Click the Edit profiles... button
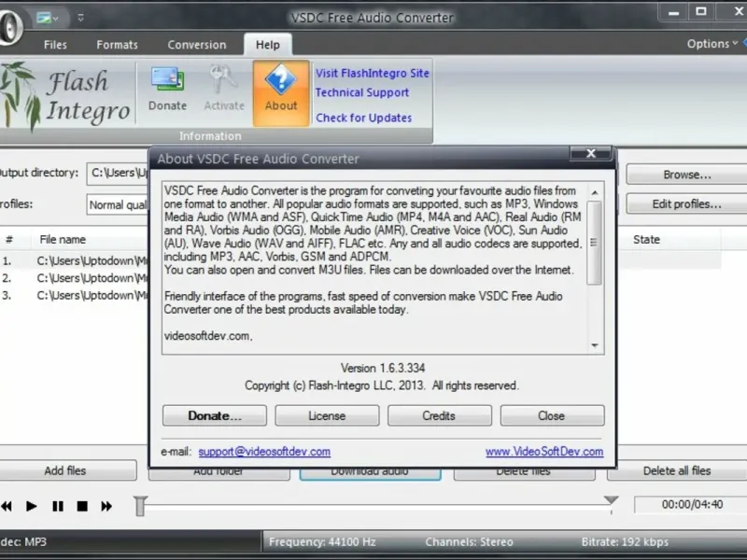This screenshot has width=747, height=560. pos(687,204)
